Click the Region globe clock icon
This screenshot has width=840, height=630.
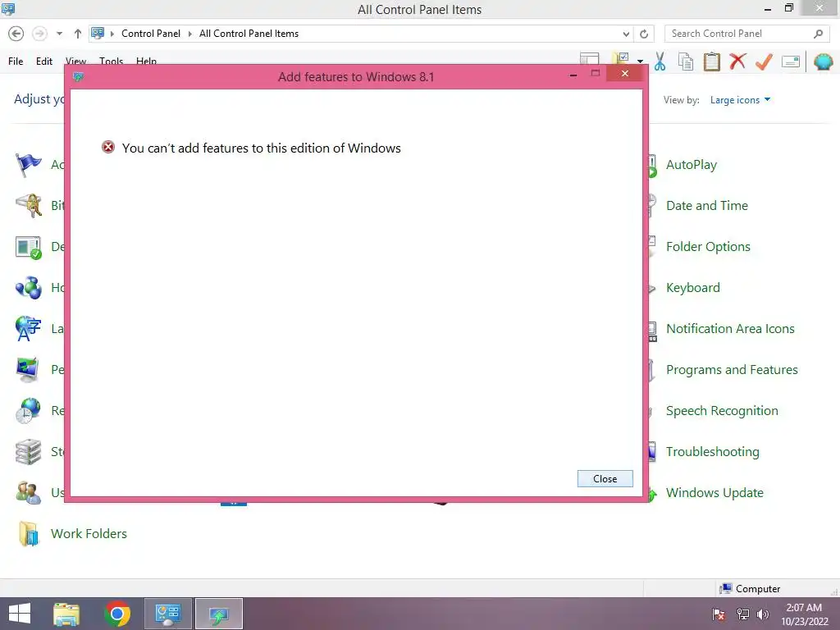point(28,411)
